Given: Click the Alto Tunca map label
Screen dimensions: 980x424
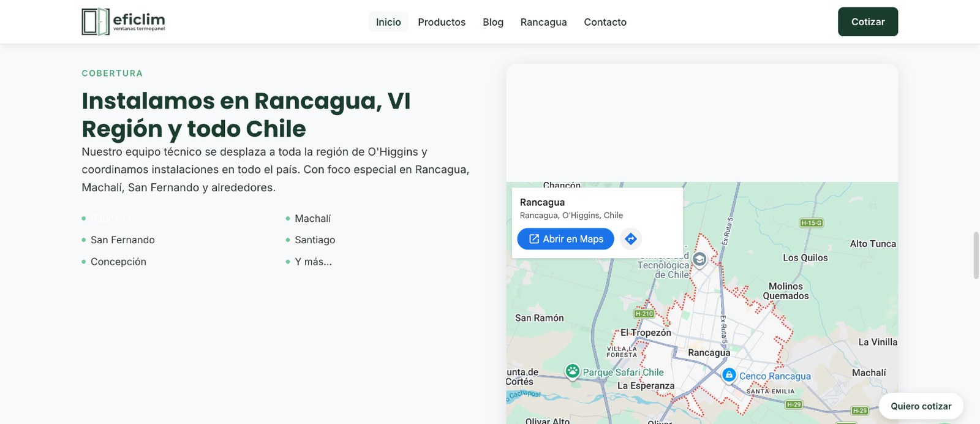Looking at the screenshot, I should tap(873, 244).
